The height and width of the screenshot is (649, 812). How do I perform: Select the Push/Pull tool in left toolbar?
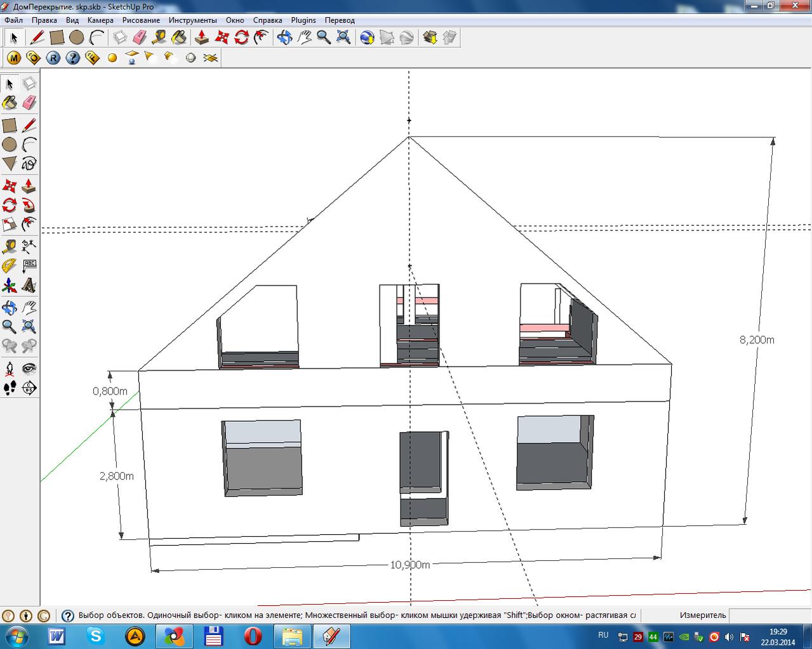pyautogui.click(x=29, y=187)
